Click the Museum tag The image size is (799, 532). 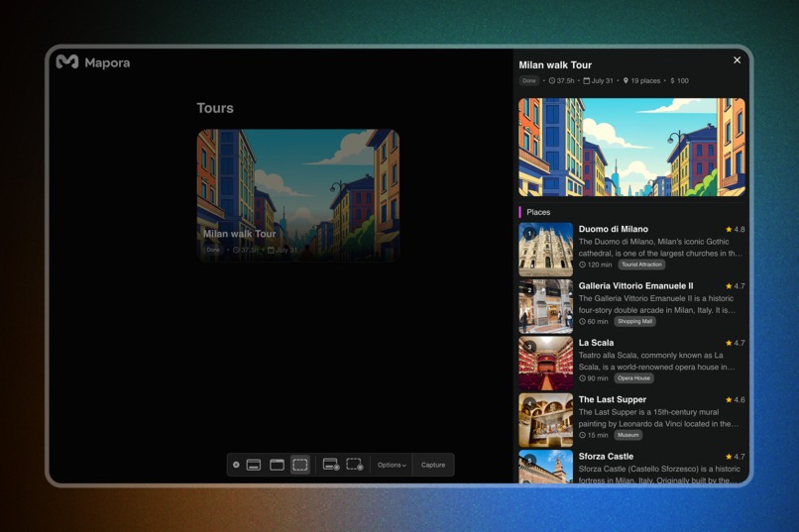pyautogui.click(x=628, y=435)
